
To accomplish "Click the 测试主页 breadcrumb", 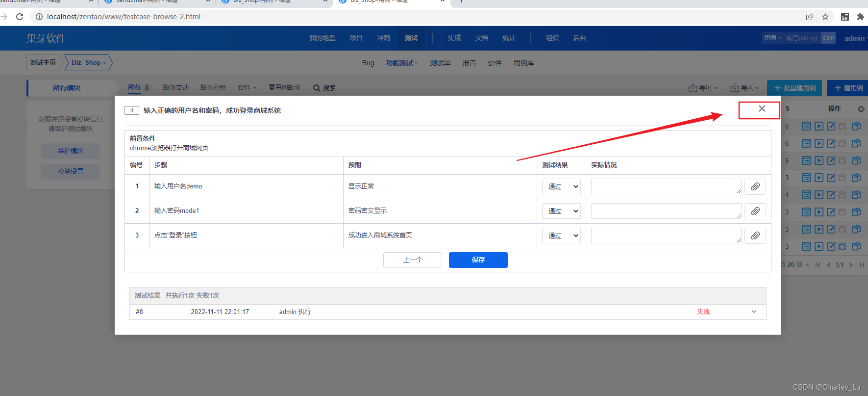I will point(43,63).
